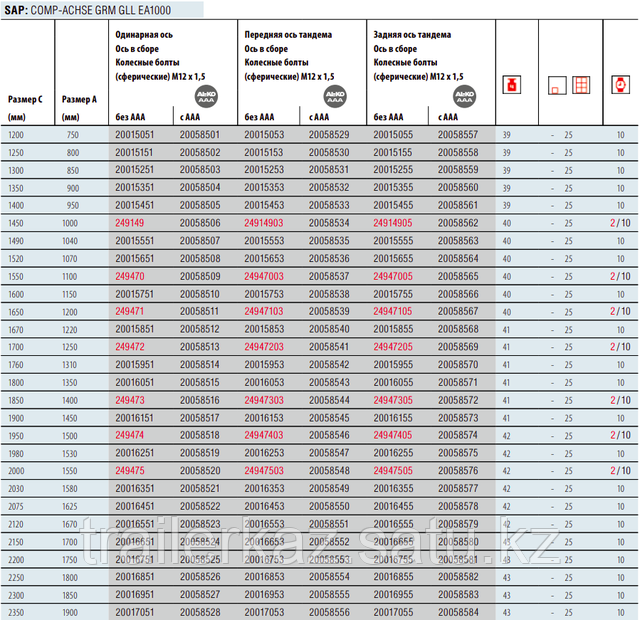The width and height of the screenshot is (640, 620).
Task: Click size A value 1900
Action: pyautogui.click(x=70, y=613)
